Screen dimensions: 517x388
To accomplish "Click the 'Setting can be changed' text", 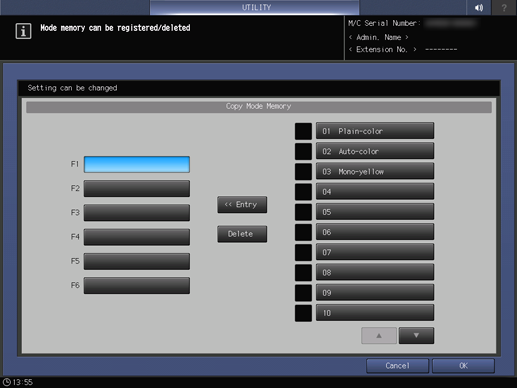I will (72, 88).
